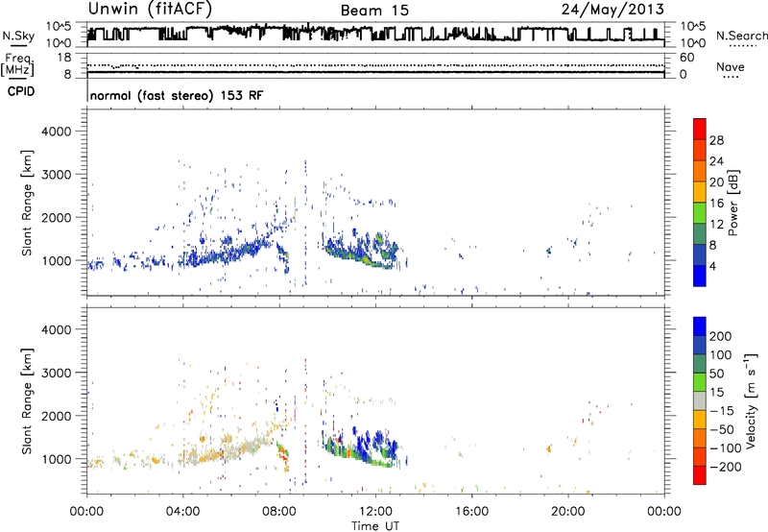768x532 pixels.
Task: Click the '4' power colorbar value
Action: (x=713, y=266)
